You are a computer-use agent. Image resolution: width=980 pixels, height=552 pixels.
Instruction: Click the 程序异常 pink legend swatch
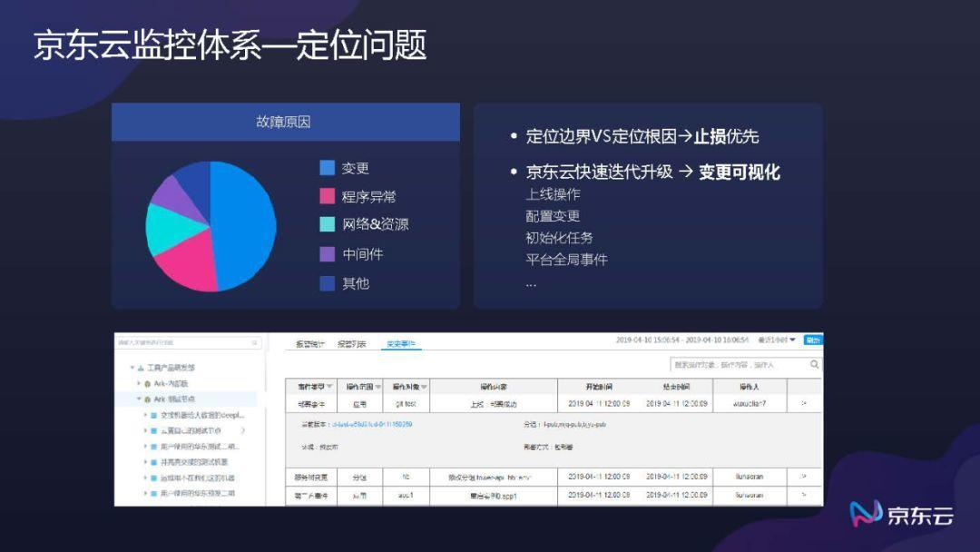[x=327, y=196]
